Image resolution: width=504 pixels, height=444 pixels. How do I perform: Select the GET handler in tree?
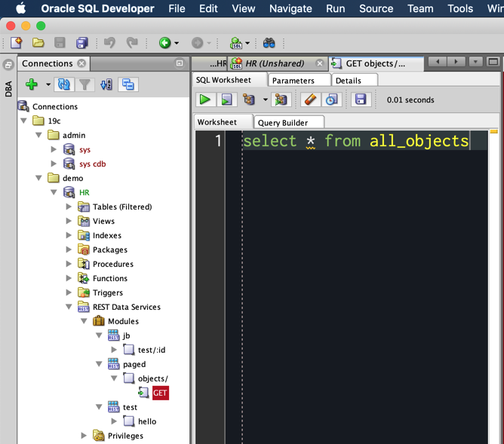[x=160, y=393]
